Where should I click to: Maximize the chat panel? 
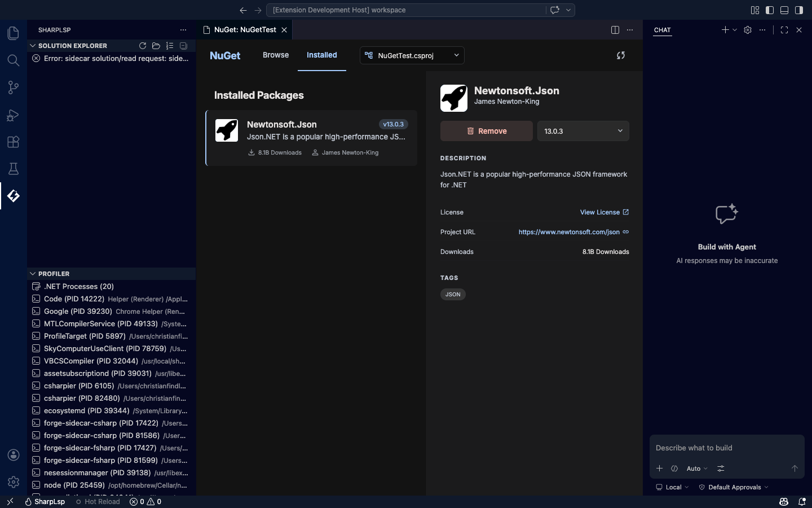pyautogui.click(x=784, y=30)
